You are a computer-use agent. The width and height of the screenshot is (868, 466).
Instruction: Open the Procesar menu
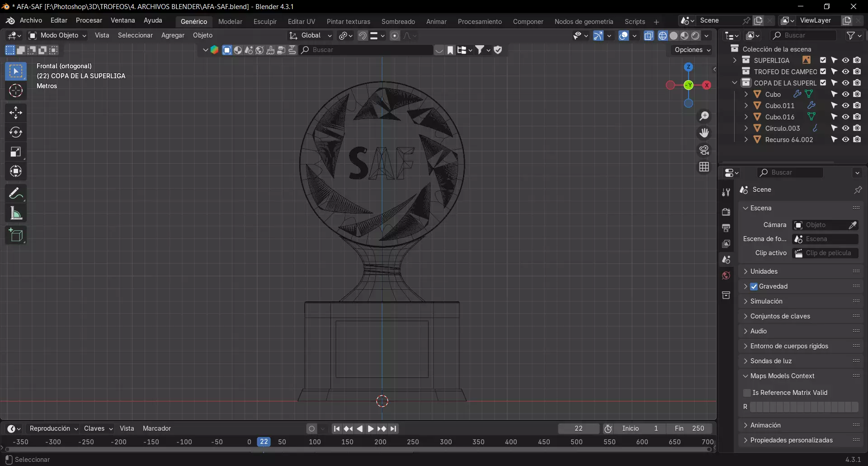89,20
